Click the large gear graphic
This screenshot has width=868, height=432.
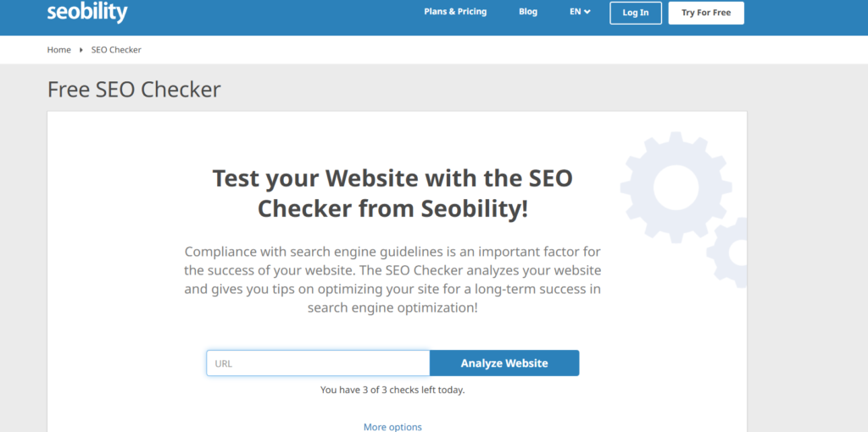[676, 187]
